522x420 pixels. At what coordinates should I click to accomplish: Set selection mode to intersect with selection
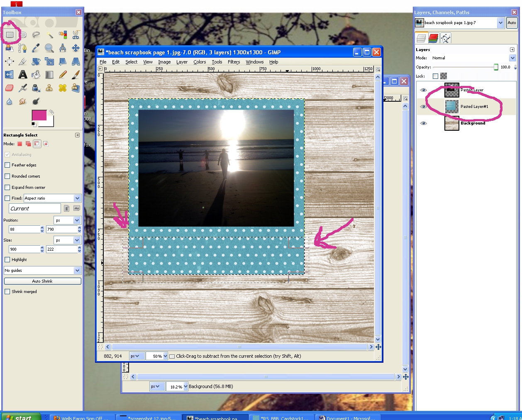[x=46, y=144]
